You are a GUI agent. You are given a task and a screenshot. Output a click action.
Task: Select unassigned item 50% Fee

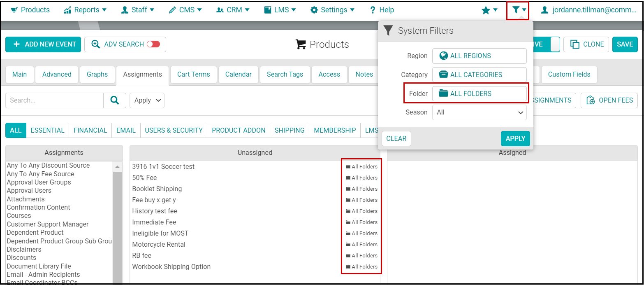144,178
